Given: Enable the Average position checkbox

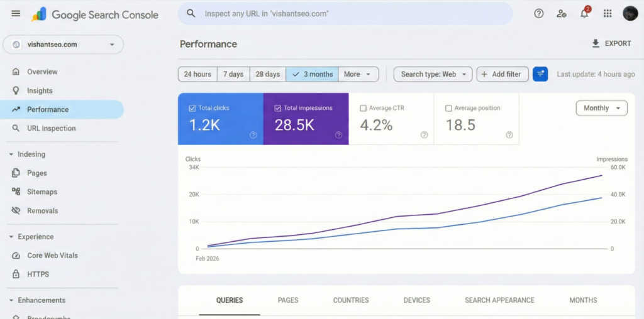Looking at the screenshot, I should 448,108.
